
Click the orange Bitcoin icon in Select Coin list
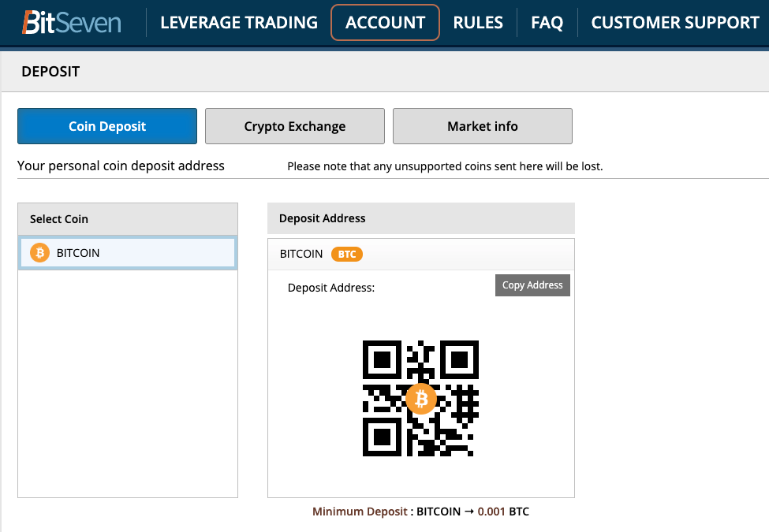point(39,253)
